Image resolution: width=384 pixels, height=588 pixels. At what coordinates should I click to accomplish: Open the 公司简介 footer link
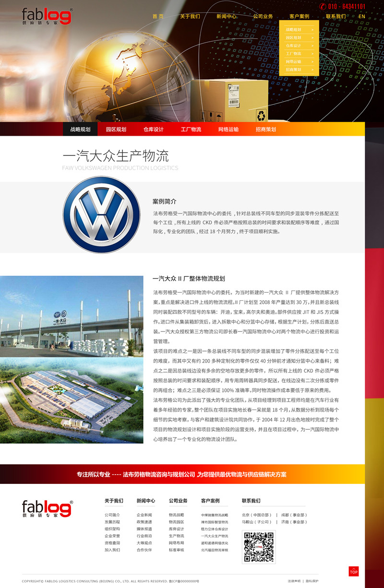coord(112,515)
